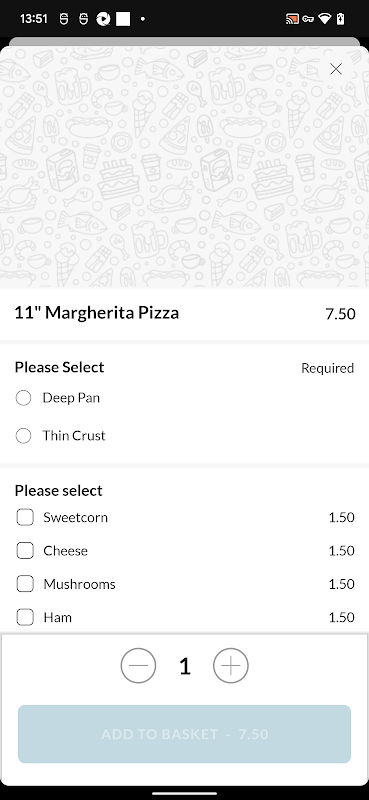369x800 pixels.
Task: Select the Deep Pan radio option
Action: point(23,398)
